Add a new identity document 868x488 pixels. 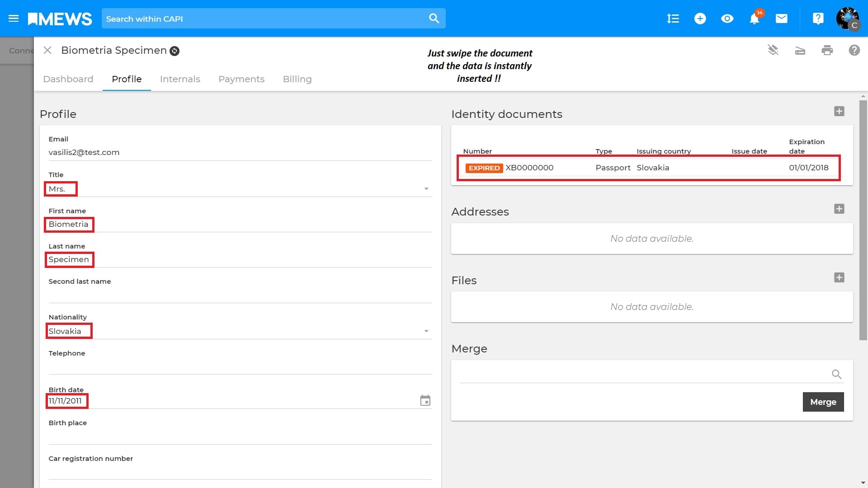[x=839, y=111]
